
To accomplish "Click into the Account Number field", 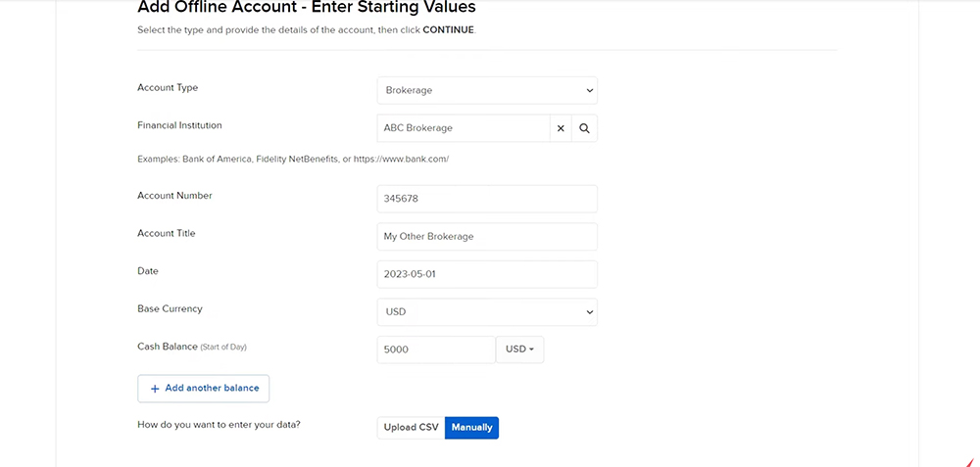I will pos(487,199).
